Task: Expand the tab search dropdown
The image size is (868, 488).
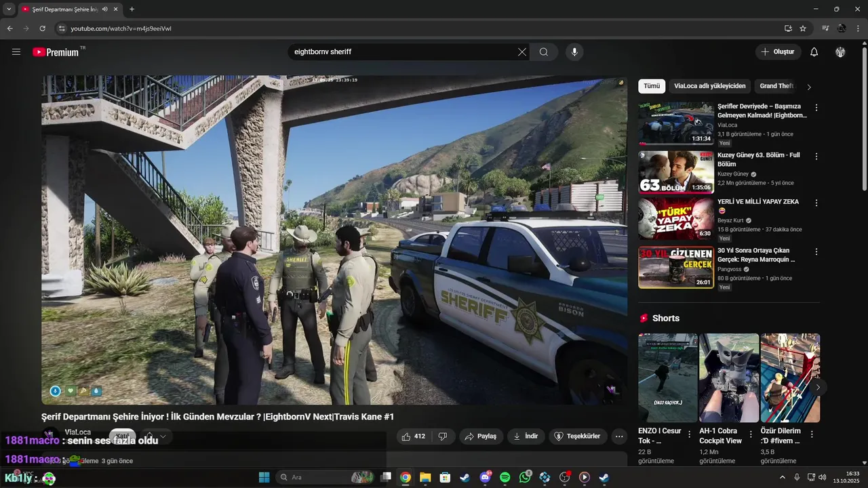Action: [x=9, y=9]
